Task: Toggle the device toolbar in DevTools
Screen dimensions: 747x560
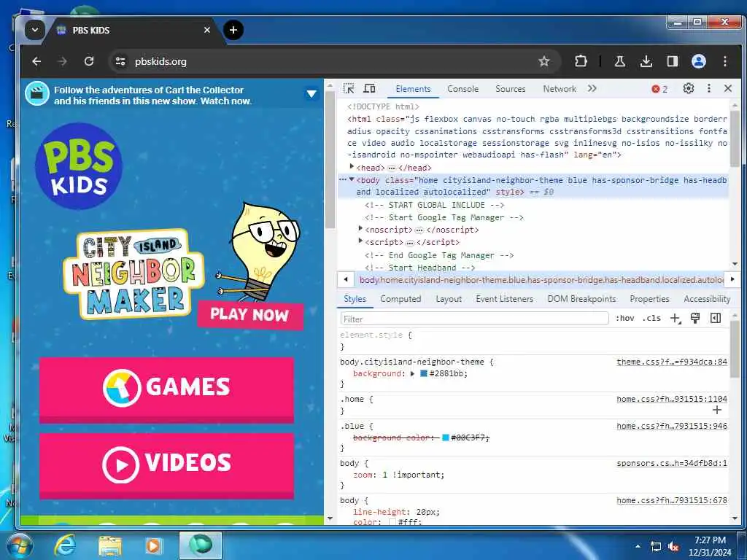Action: pos(370,88)
